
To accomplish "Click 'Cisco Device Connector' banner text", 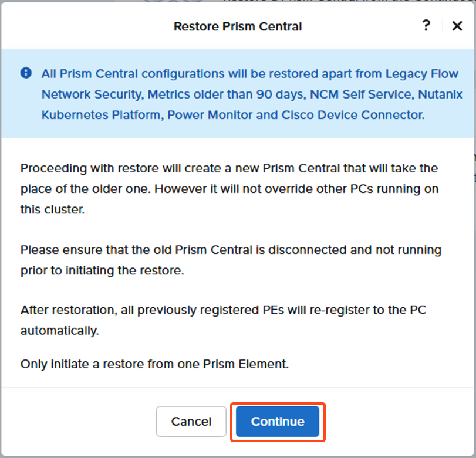I will tap(353, 115).
